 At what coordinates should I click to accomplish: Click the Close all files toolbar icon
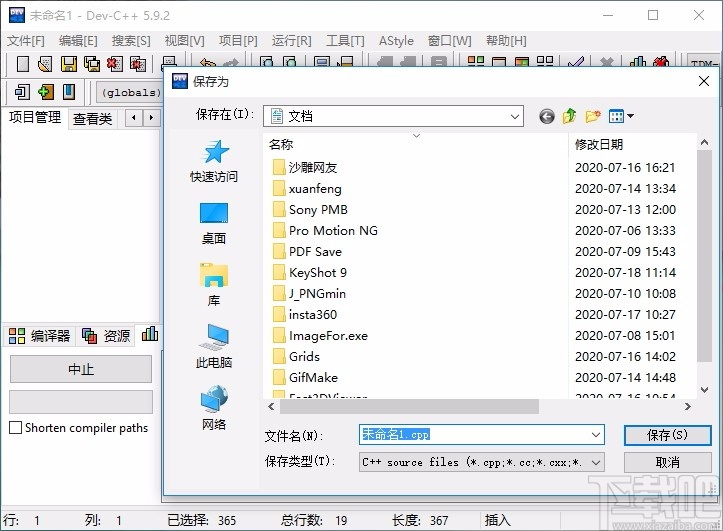(x=138, y=64)
